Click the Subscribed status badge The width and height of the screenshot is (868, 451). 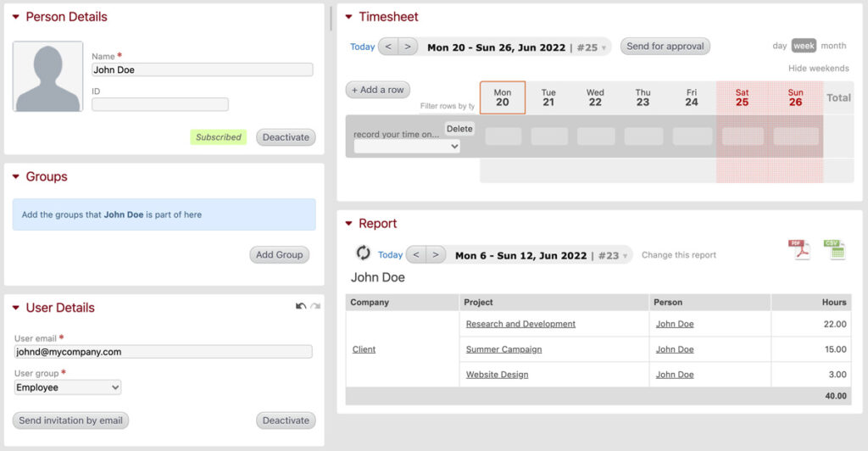tap(218, 137)
